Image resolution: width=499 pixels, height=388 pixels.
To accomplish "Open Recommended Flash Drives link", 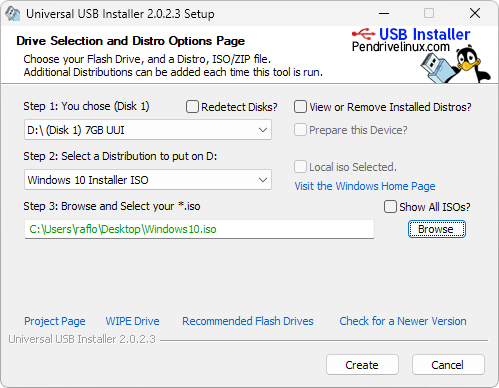I will [x=248, y=321].
